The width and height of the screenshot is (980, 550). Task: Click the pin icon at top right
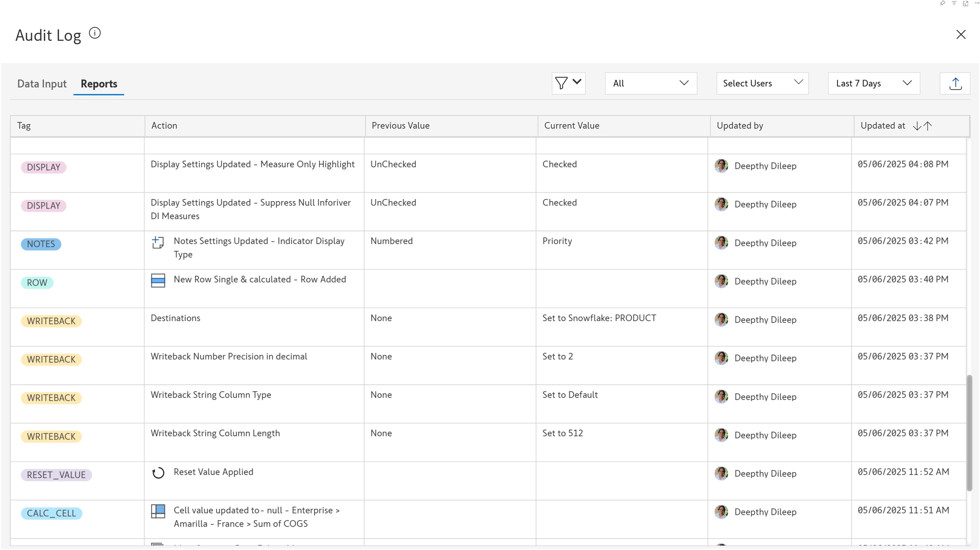point(942,3)
